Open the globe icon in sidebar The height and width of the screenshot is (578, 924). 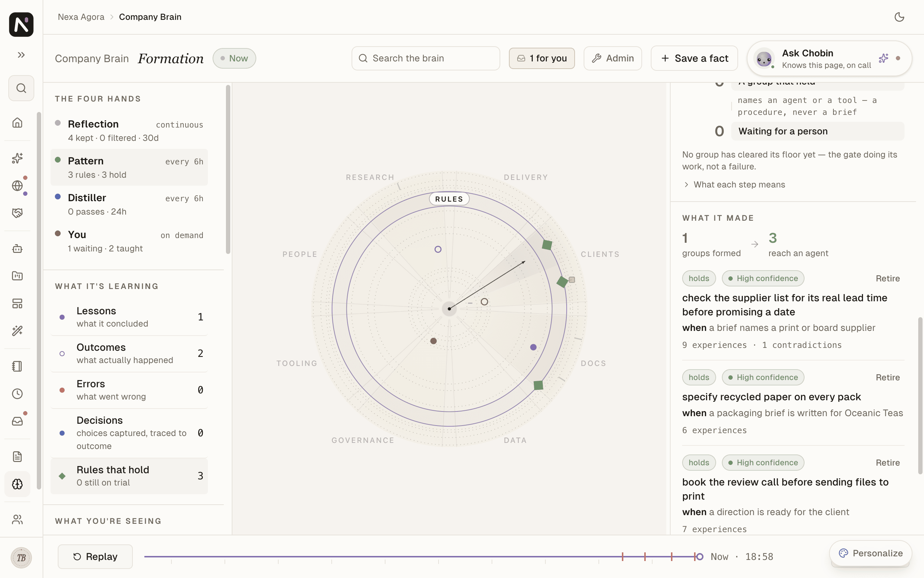pyautogui.click(x=17, y=186)
